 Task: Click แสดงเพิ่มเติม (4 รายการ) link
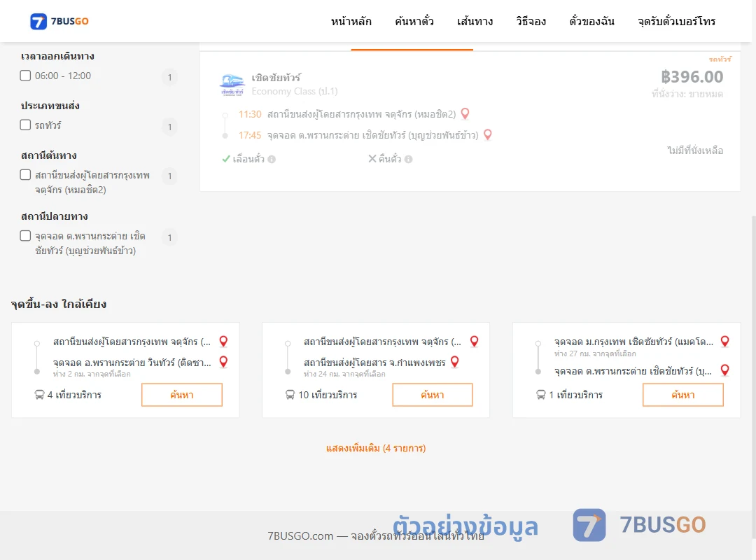pos(376,448)
